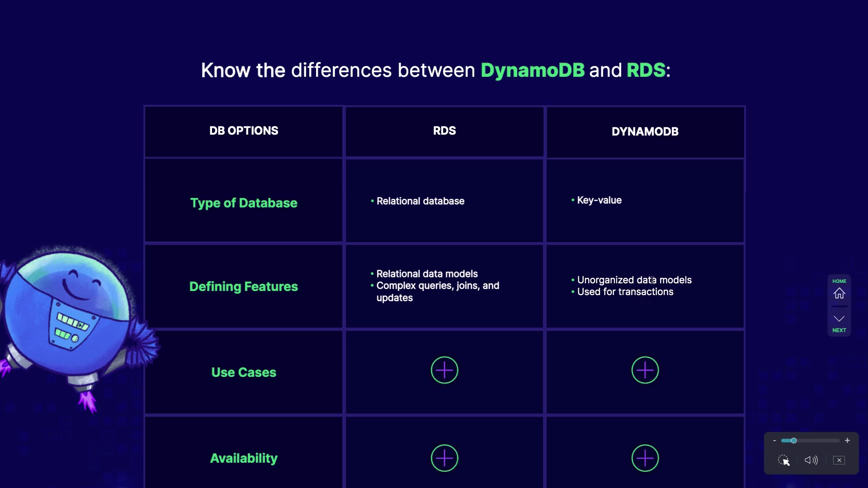868x488 pixels.
Task: Click the Defining Features row label
Action: point(244,286)
